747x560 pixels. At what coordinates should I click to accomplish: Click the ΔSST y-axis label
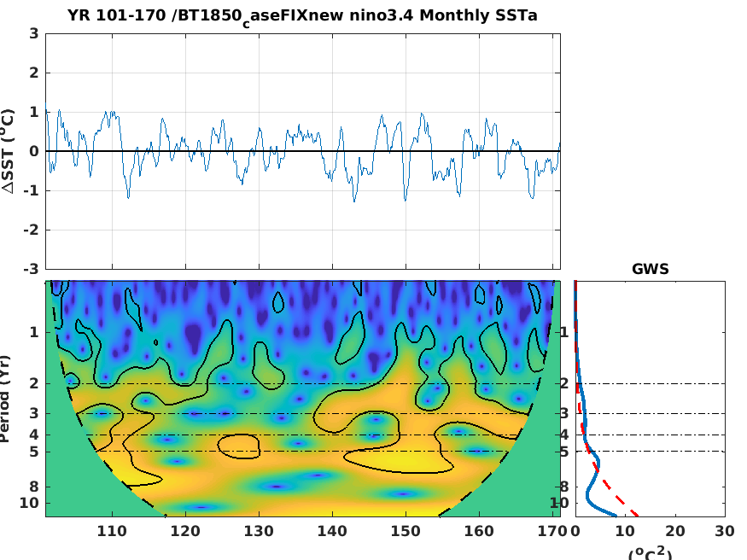pyautogui.click(x=8, y=151)
